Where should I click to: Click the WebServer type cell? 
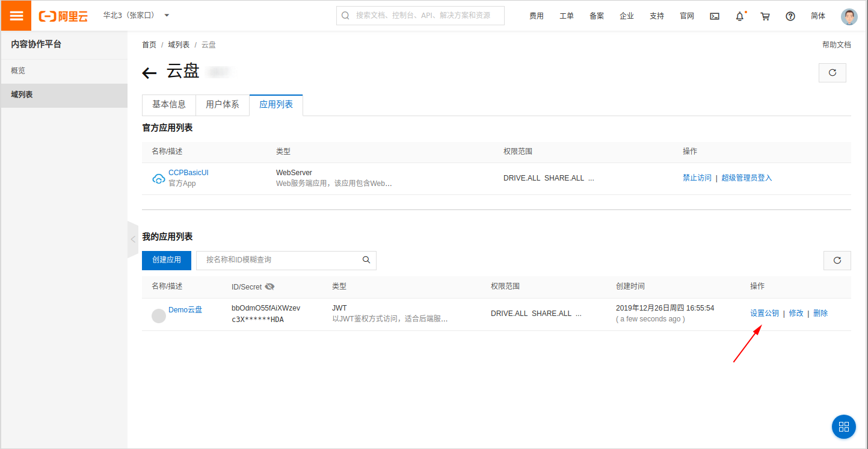point(294,173)
